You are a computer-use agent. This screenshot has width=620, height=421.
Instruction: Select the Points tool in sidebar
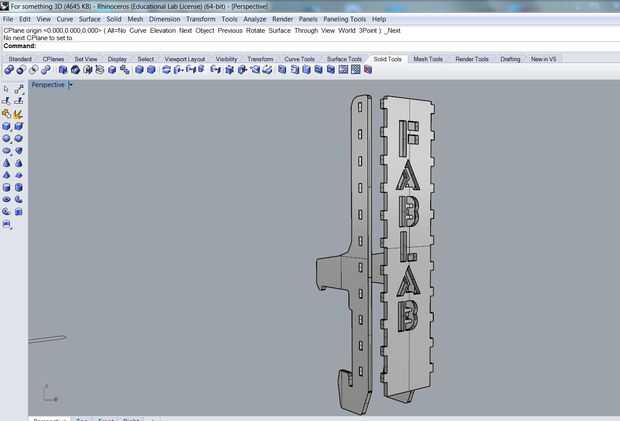[x=19, y=89]
